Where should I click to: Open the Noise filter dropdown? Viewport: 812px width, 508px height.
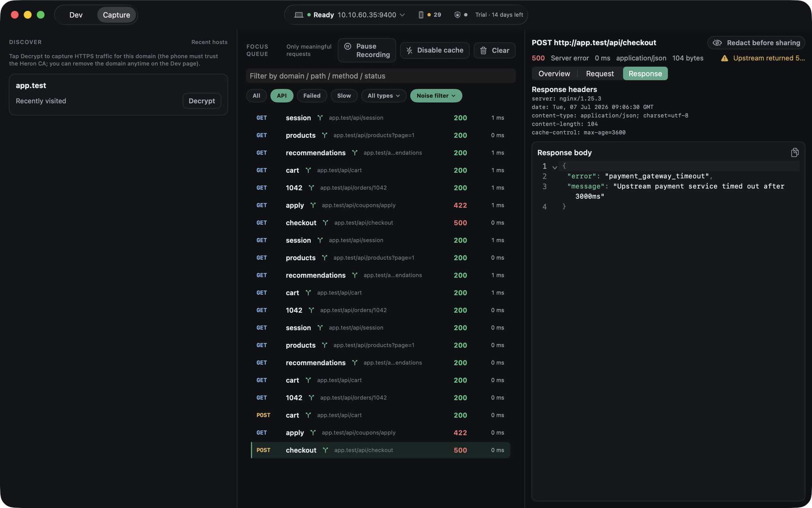tap(436, 96)
